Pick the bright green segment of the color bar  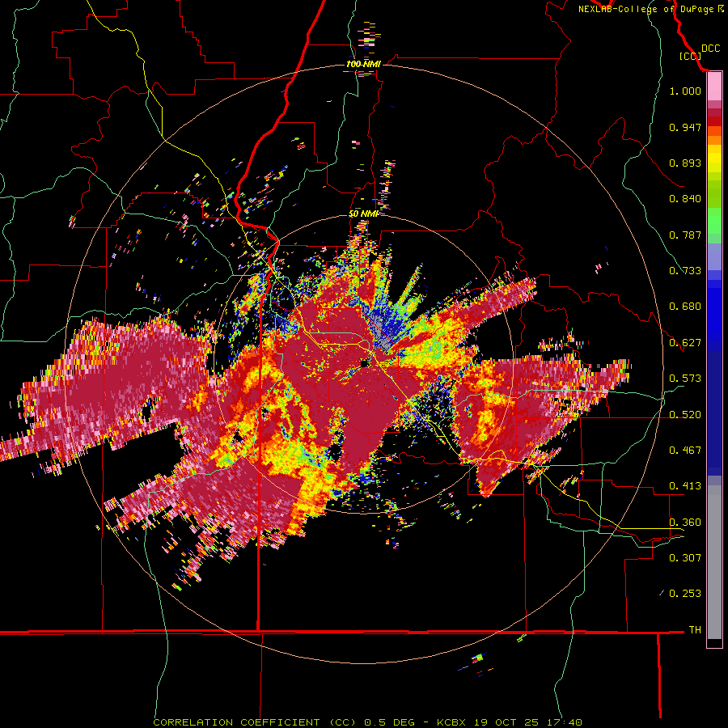tap(714, 221)
